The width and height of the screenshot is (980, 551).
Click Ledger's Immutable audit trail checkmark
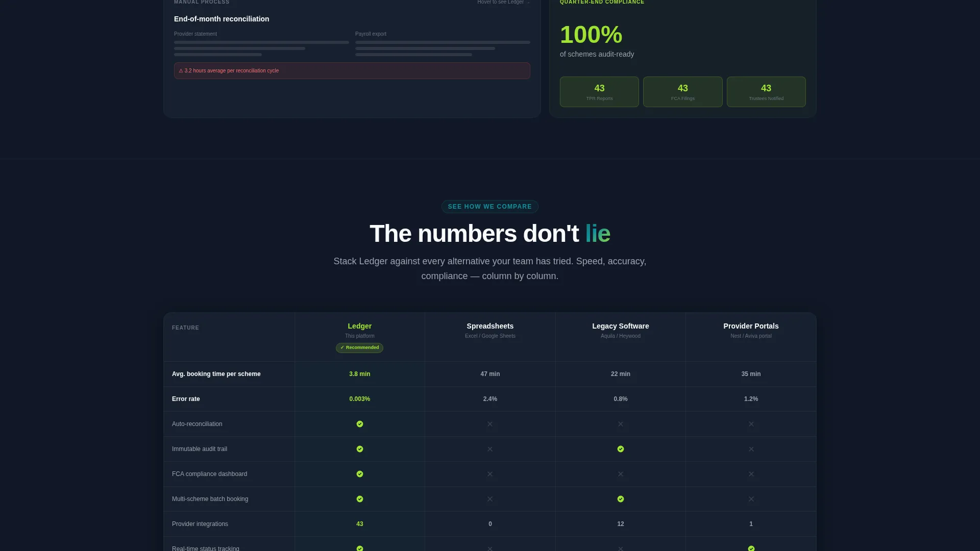coord(360,449)
